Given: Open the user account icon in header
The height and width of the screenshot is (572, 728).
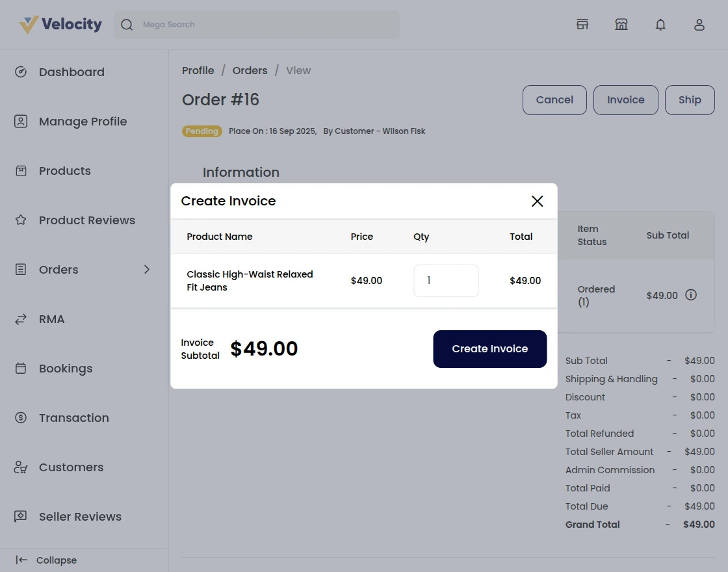Looking at the screenshot, I should tap(699, 24).
